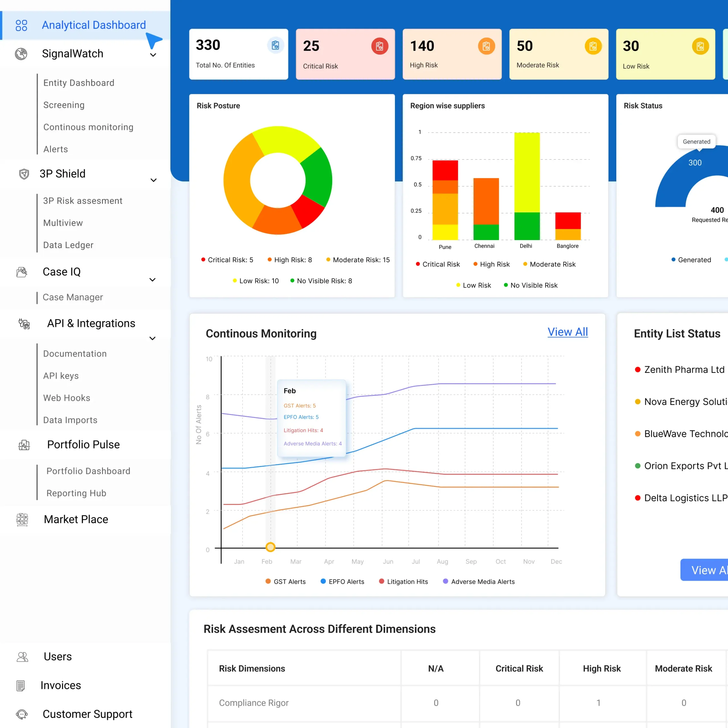Image resolution: width=728 pixels, height=728 pixels.
Task: Click View All link in Continous Monitoring
Action: tap(568, 332)
